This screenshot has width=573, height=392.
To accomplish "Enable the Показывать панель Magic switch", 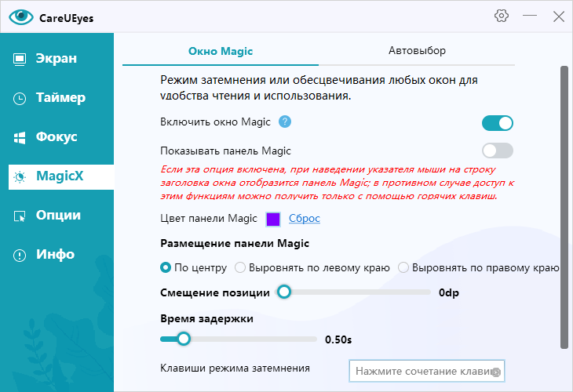I will click(x=498, y=151).
